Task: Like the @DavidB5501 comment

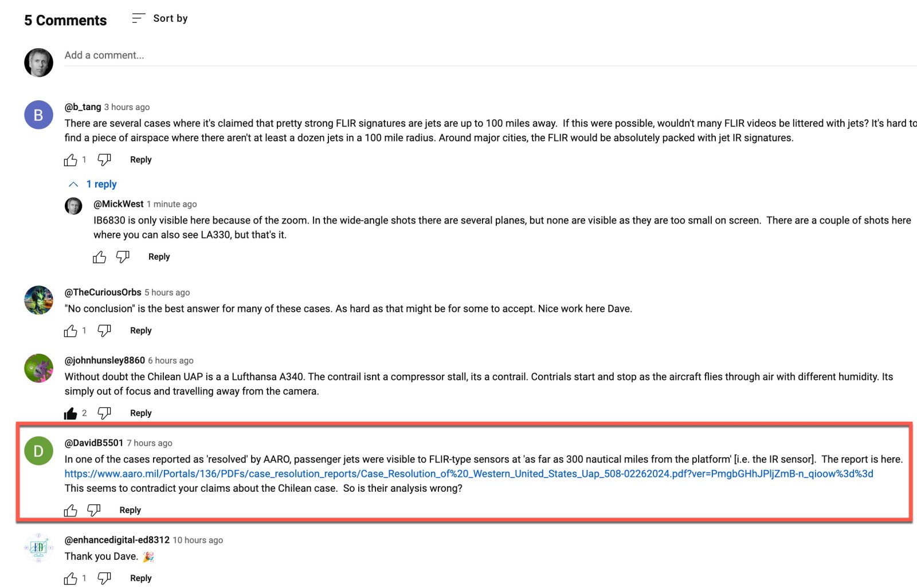Action: pos(70,511)
